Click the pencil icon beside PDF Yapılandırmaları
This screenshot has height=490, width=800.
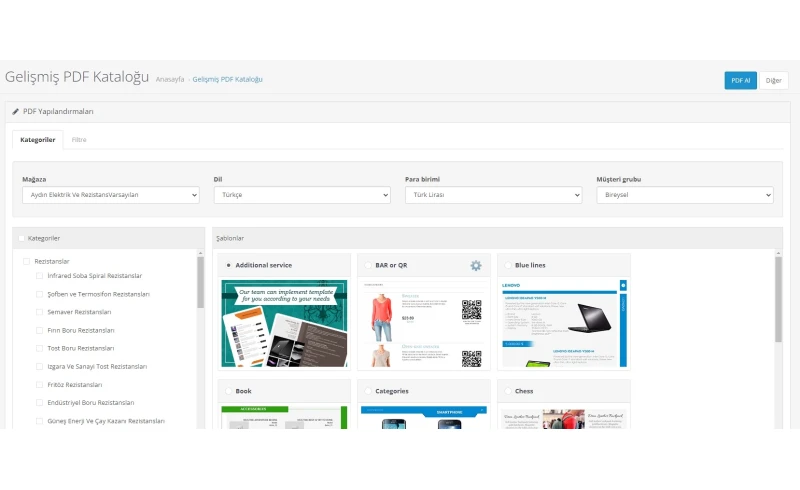[x=15, y=111]
